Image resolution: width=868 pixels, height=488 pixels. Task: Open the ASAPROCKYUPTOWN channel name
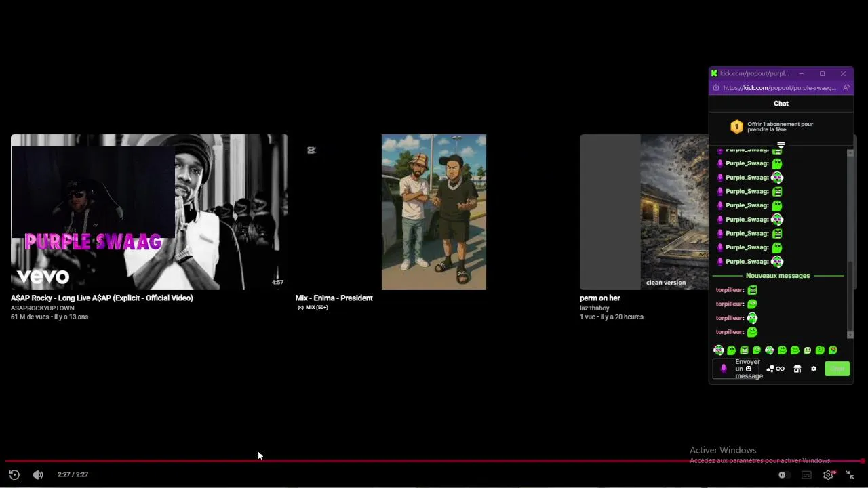click(42, 308)
